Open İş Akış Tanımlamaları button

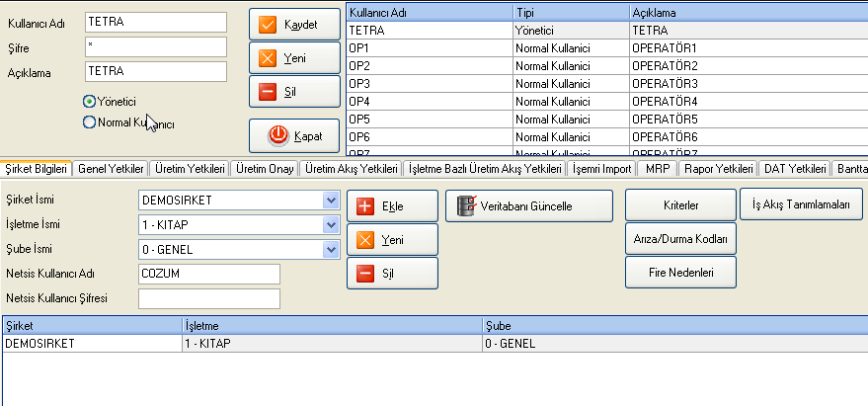(801, 205)
